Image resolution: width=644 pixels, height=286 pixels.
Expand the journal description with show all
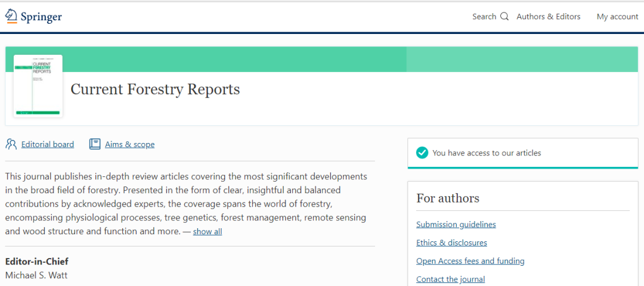207,232
